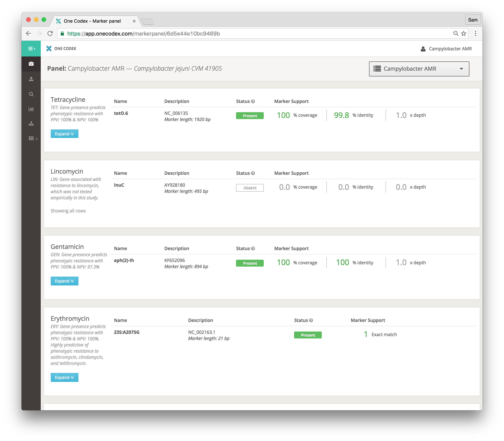Click the 23S:A2075G Present status badge
The height and width of the screenshot is (441, 504).
(308, 335)
